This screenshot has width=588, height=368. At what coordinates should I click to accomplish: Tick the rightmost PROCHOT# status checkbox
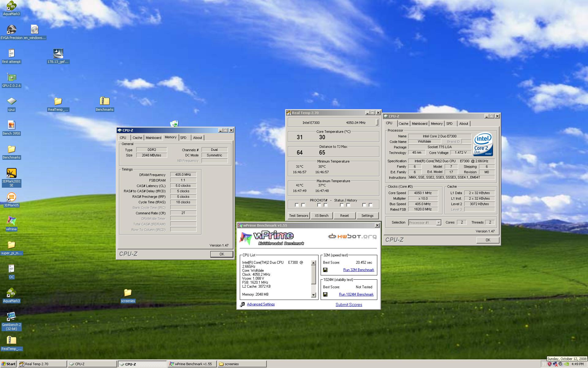(371, 205)
